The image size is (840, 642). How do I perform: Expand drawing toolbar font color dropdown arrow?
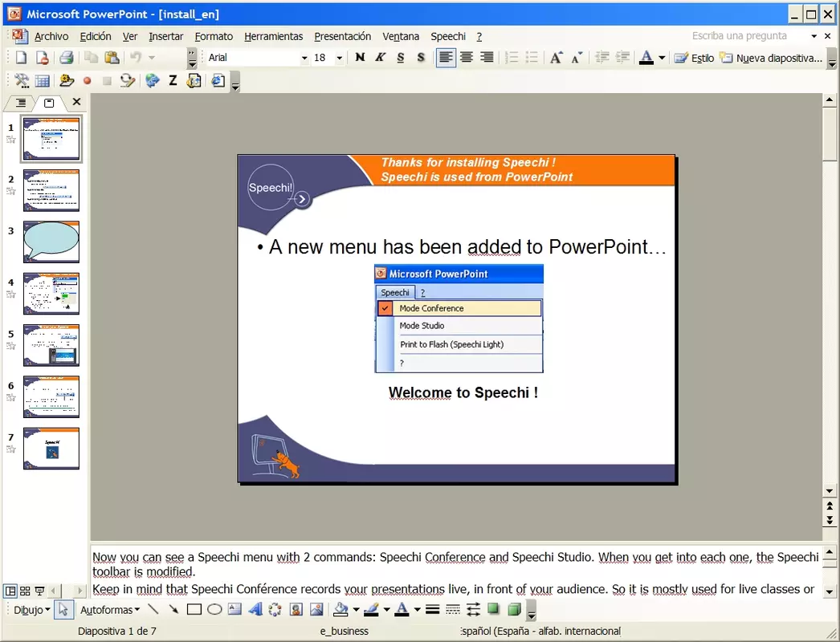(418, 609)
